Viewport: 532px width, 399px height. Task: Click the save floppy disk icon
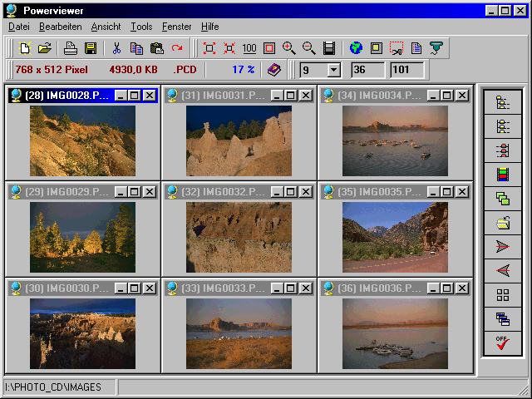point(91,49)
